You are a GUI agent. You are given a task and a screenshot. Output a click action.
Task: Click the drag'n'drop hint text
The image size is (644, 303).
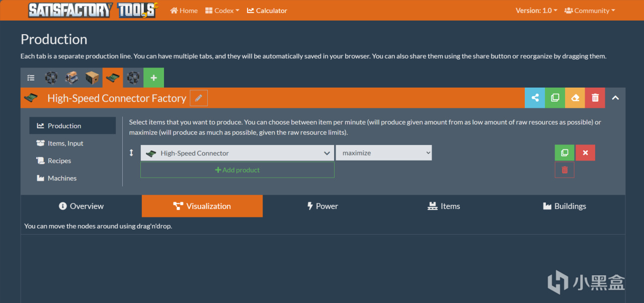pos(98,226)
